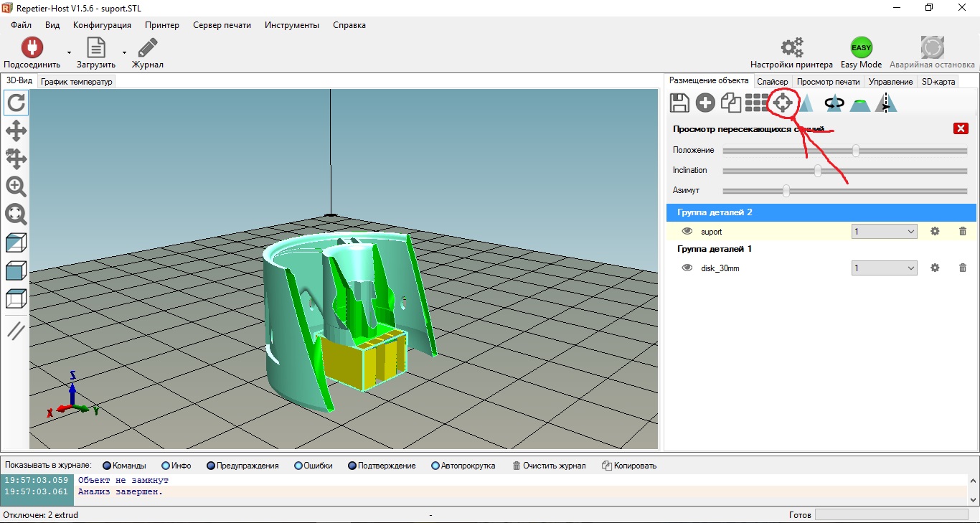Screen dimensions: 980x523
Task: Click the Zoom to fit magnifier icon
Action: 16,214
